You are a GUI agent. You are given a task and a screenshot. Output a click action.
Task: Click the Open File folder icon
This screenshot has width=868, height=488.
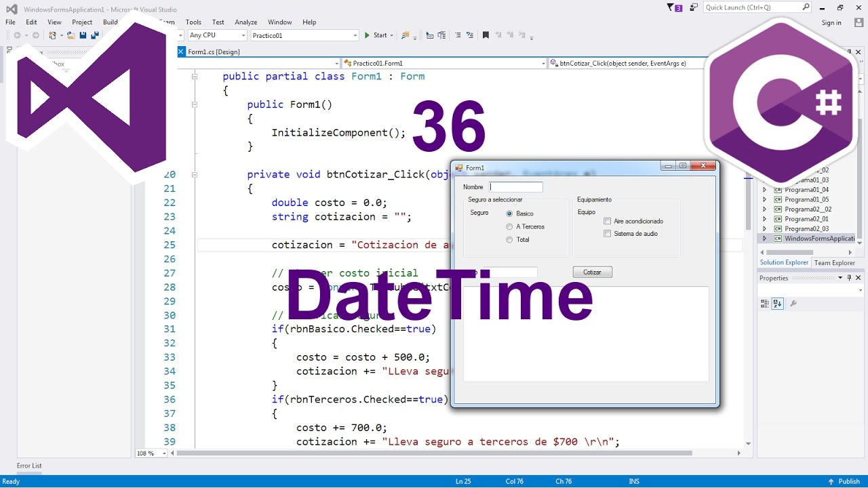[x=71, y=35]
